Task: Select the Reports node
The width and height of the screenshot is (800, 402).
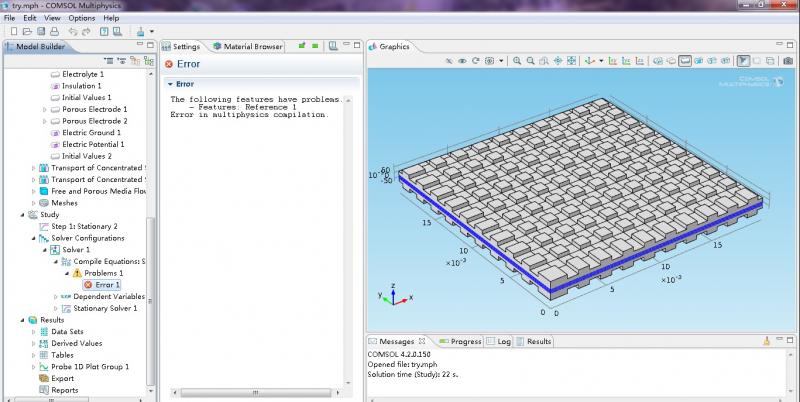Action: click(59, 390)
